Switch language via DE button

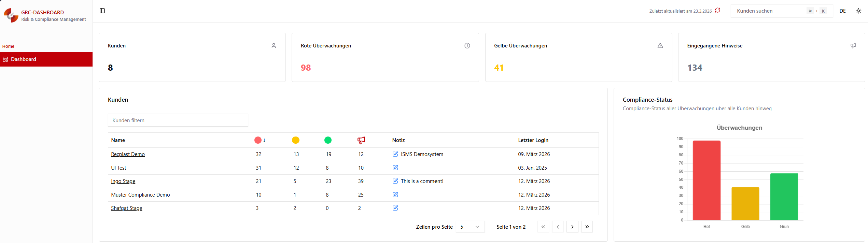[842, 11]
